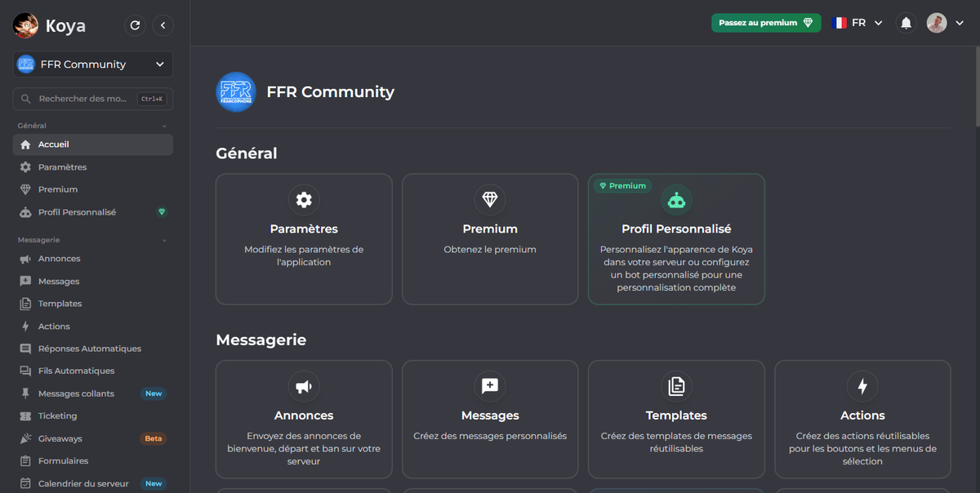
Task: Open the notifications bell
Action: 906,23
